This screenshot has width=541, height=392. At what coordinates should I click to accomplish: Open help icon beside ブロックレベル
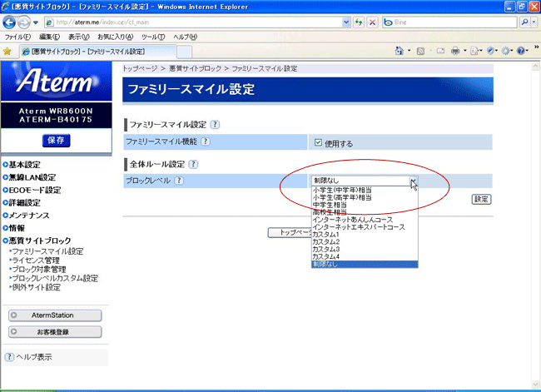(179, 181)
